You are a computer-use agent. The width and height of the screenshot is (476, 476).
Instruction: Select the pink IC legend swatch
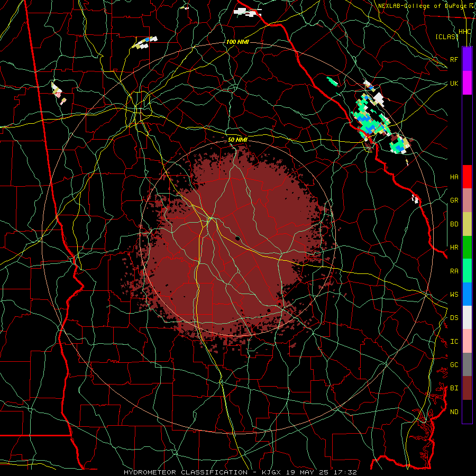[x=467, y=341]
